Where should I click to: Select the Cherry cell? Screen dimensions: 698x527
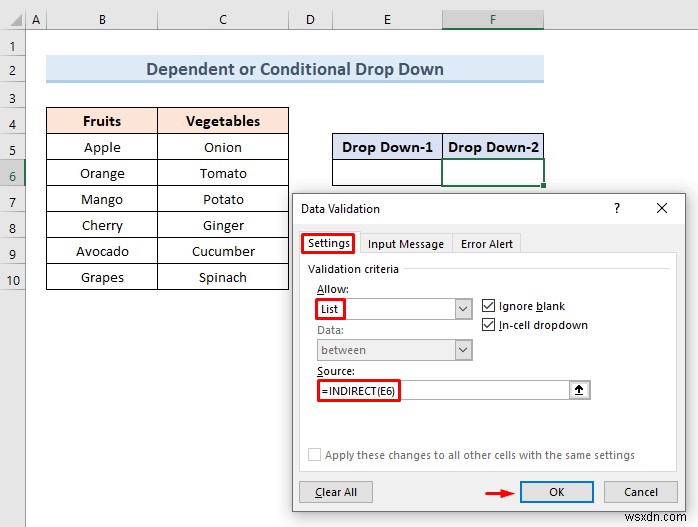coord(102,225)
